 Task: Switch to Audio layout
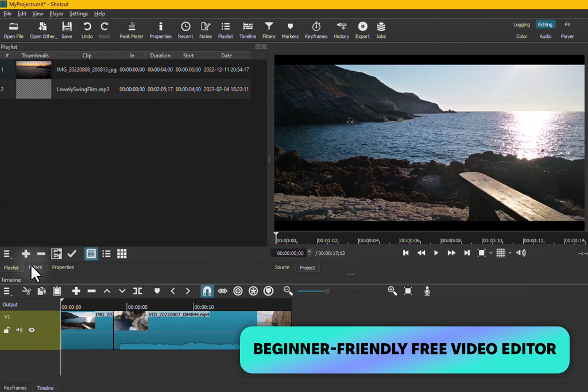point(546,36)
